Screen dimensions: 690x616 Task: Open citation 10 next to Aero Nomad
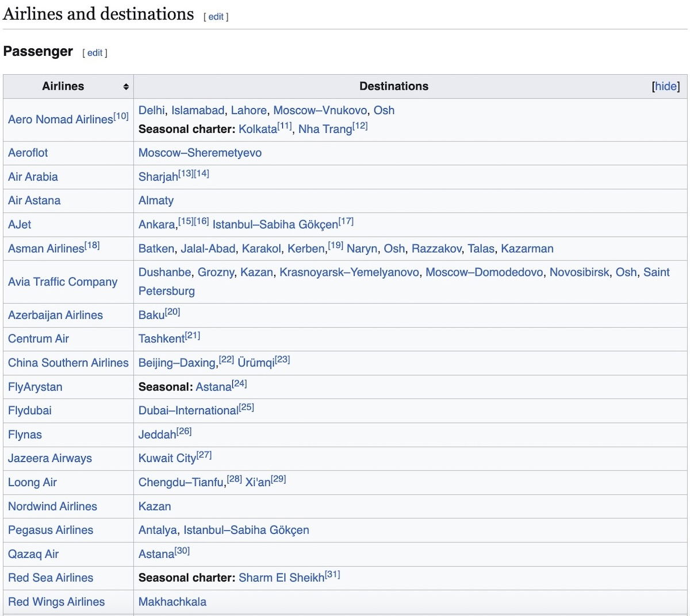(x=121, y=116)
